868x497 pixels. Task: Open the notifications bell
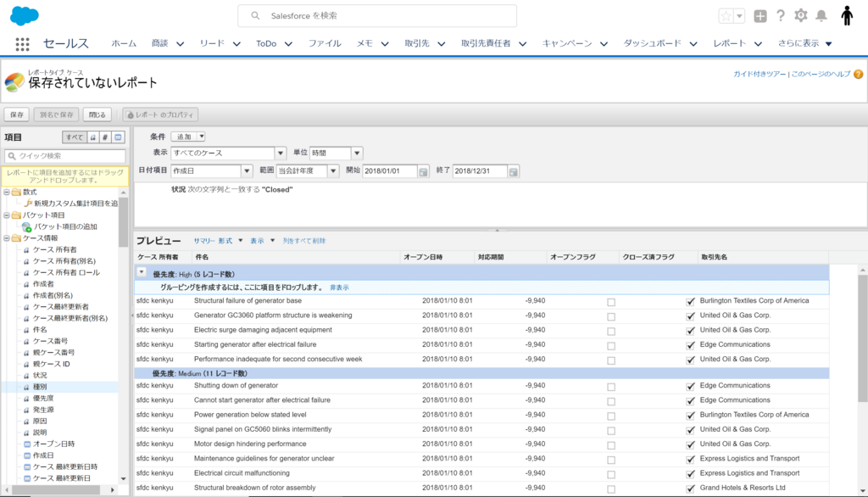tap(821, 15)
